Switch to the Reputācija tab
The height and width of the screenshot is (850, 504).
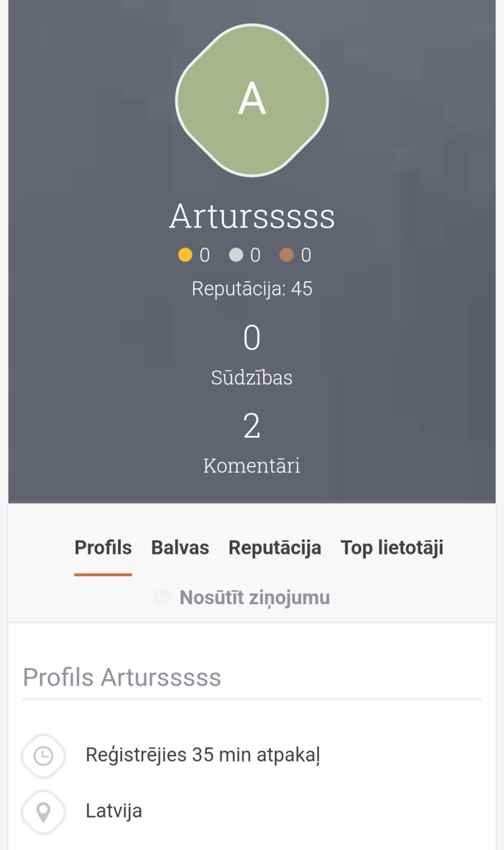275,548
